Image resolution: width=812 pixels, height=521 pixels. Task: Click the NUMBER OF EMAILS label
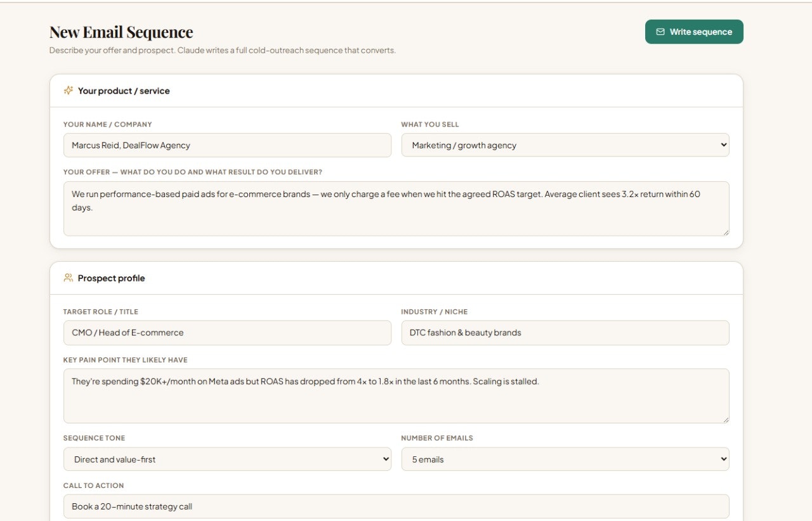coord(437,438)
